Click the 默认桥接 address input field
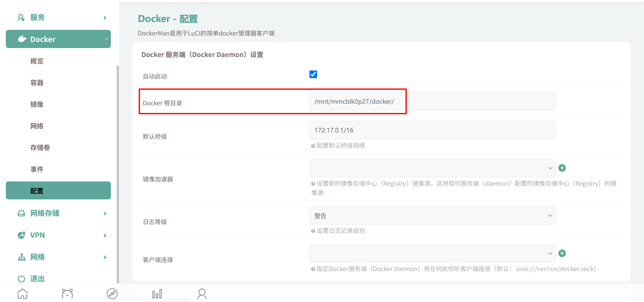Viewport: 644px width, 302px height. point(432,130)
